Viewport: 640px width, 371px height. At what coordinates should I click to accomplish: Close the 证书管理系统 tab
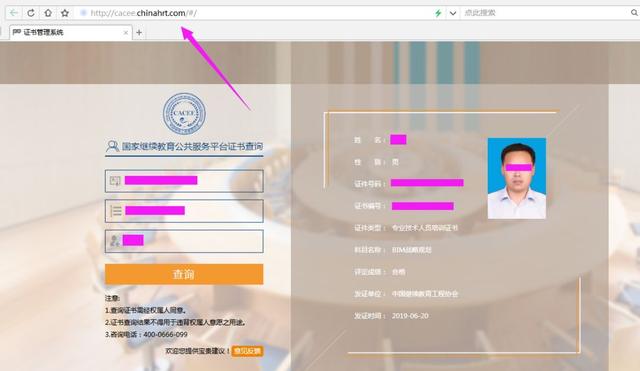pyautogui.click(x=126, y=33)
